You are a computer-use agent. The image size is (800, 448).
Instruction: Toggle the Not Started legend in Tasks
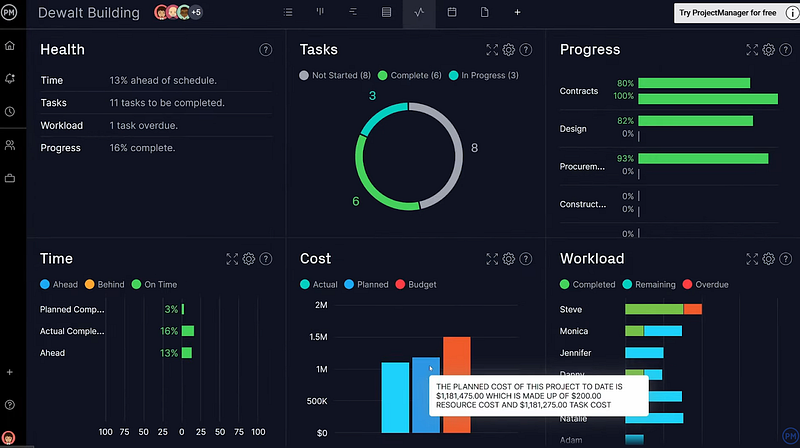click(x=335, y=76)
